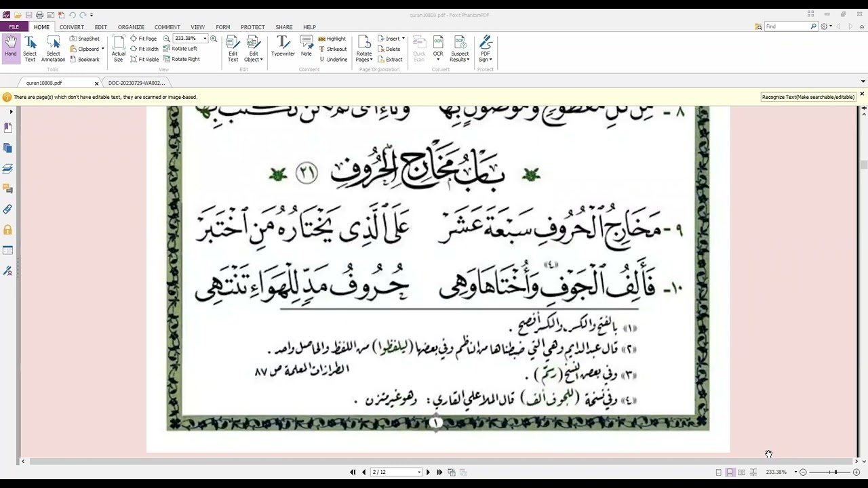Viewport: 868px width, 488px height.
Task: Open the Quick Scan tool
Action: [x=419, y=49]
